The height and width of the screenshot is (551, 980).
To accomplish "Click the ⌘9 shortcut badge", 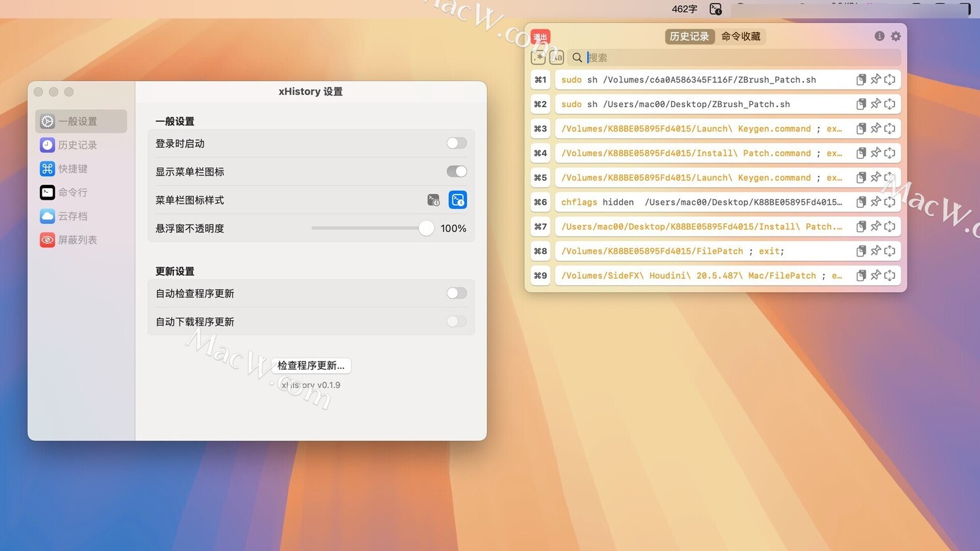I will 540,275.
